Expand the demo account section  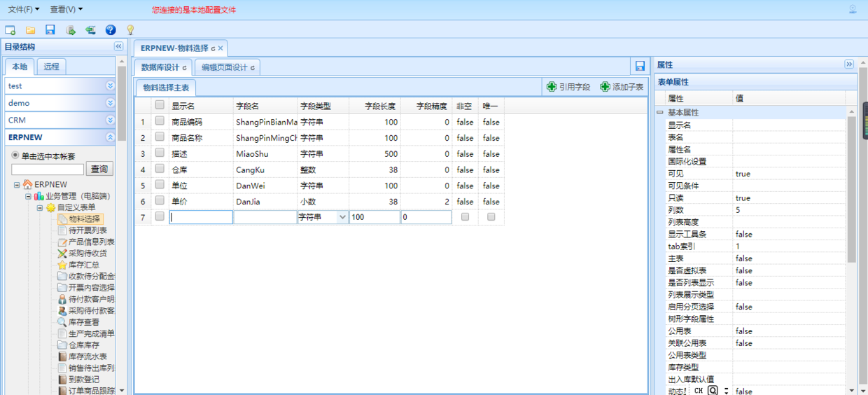tap(110, 103)
